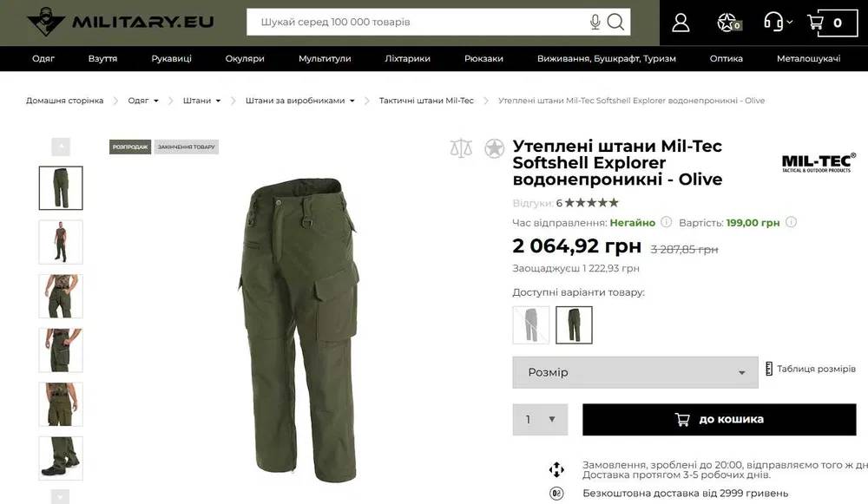The width and height of the screenshot is (868, 504).
Task: Click the microphone voice search icon
Action: coord(595,23)
